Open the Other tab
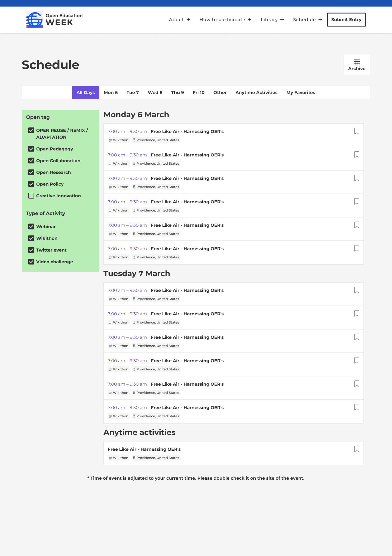The height and width of the screenshot is (556, 392). pyautogui.click(x=220, y=92)
